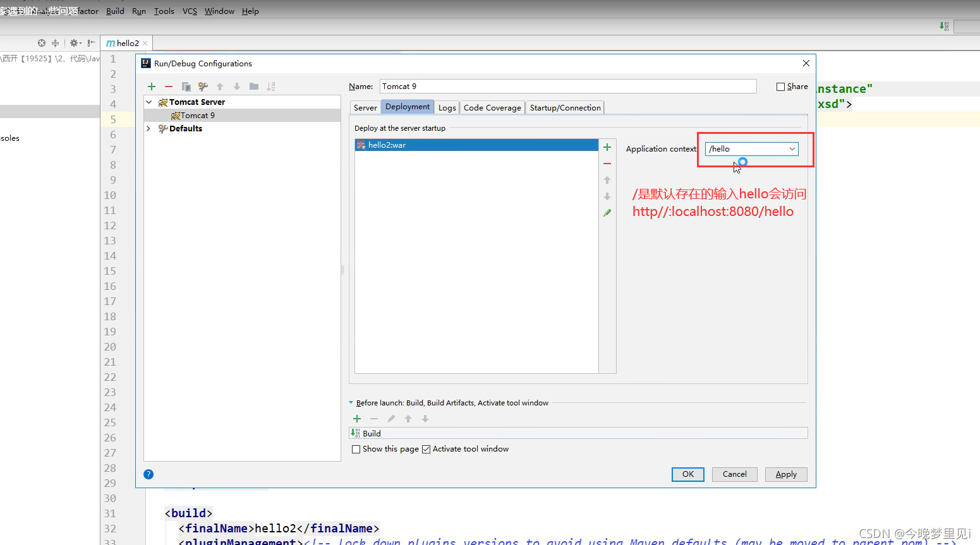Hide project panel icon

(92, 43)
